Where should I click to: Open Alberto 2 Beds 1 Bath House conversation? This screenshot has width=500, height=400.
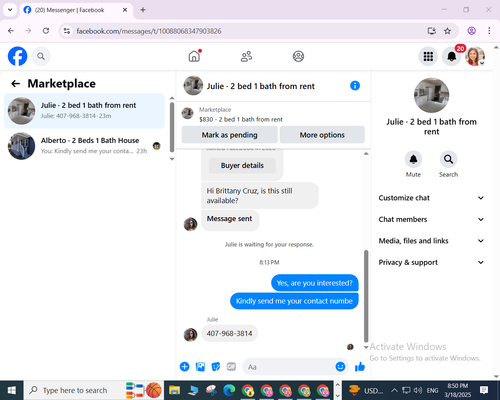point(84,146)
